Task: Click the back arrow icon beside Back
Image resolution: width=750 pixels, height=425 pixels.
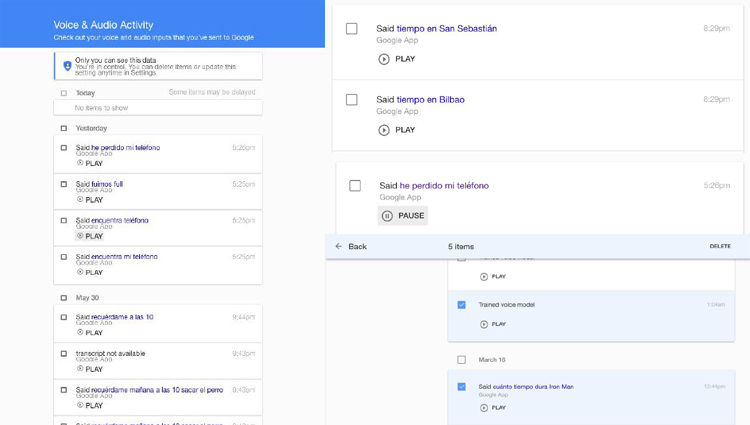Action: [x=339, y=246]
